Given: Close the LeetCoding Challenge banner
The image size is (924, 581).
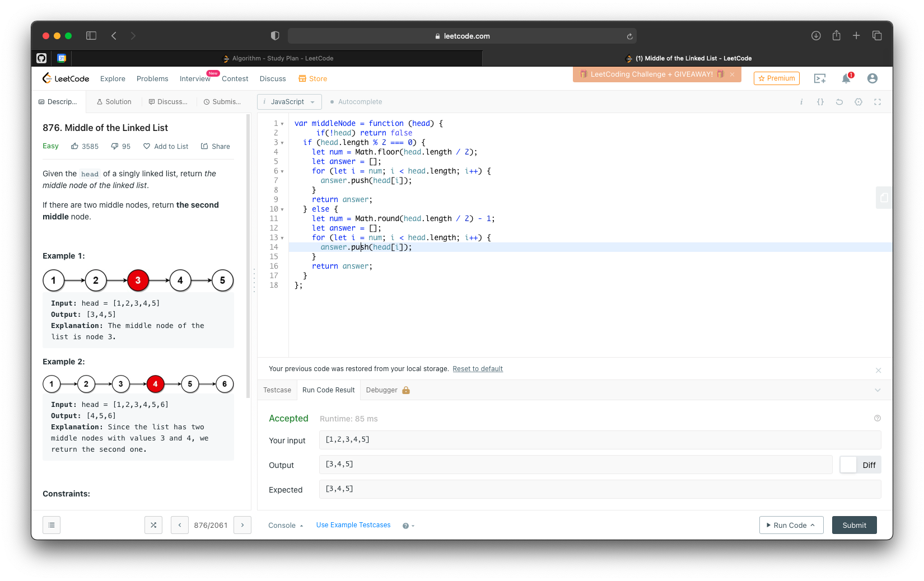Looking at the screenshot, I should pyautogui.click(x=732, y=74).
